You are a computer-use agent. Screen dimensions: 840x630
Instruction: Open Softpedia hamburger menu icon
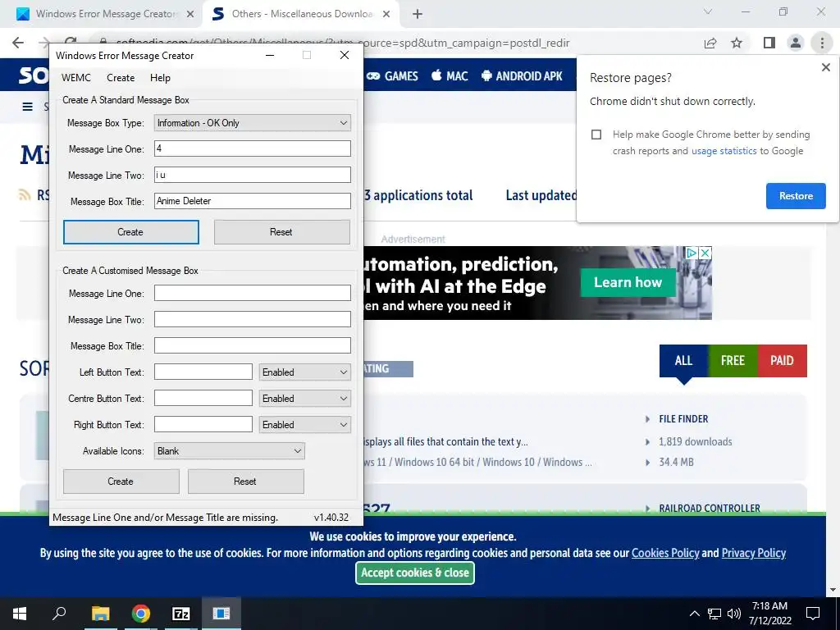point(27,107)
